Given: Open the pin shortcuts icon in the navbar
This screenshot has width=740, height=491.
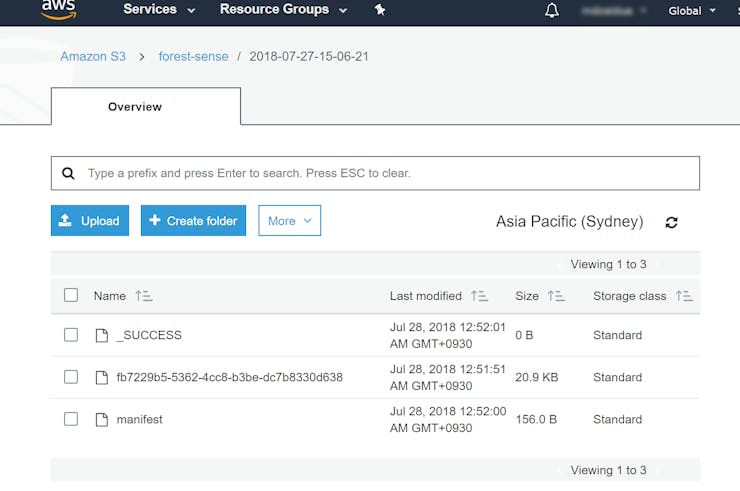Looking at the screenshot, I should coord(380,9).
